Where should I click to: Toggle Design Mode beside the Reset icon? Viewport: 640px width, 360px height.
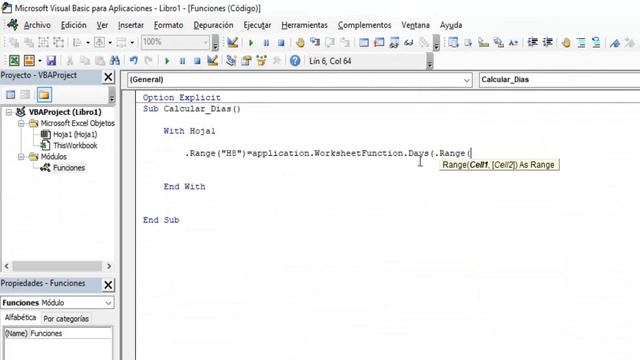tap(212, 61)
